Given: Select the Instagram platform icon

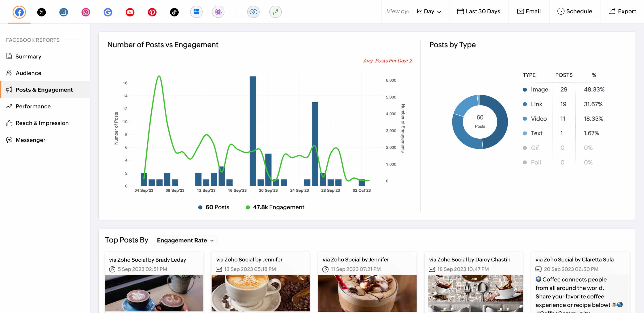Looking at the screenshot, I should [x=86, y=11].
